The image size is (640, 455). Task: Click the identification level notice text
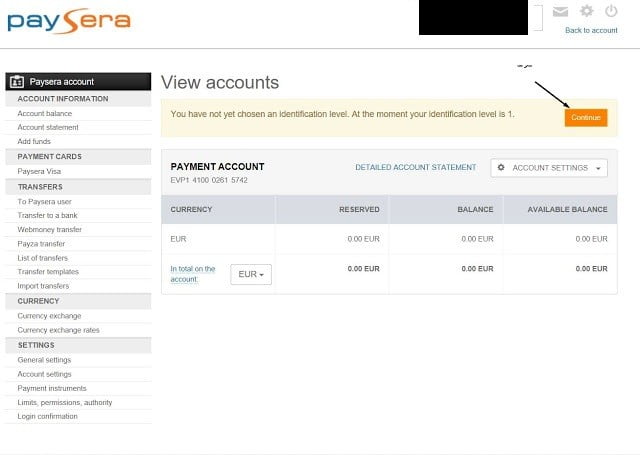point(342,114)
